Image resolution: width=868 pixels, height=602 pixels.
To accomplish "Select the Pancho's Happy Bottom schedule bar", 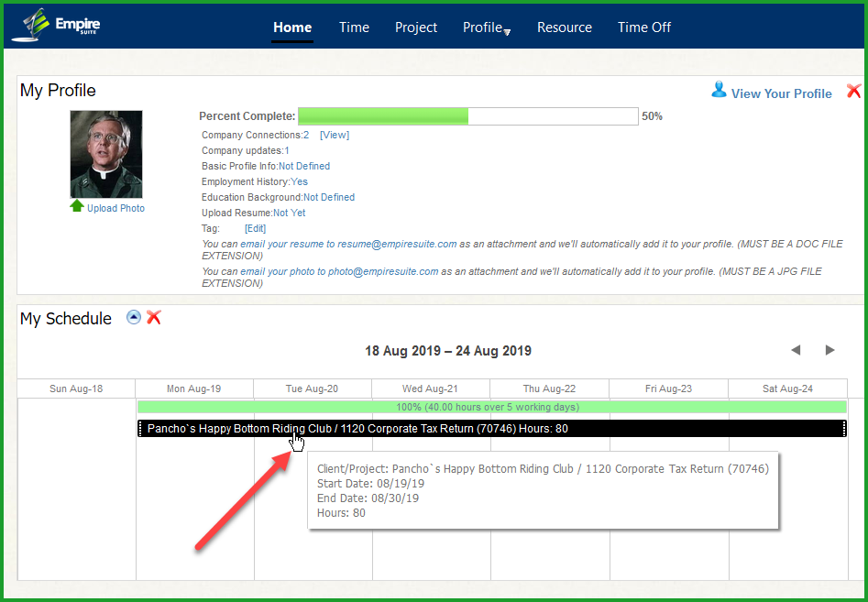I will (x=491, y=429).
